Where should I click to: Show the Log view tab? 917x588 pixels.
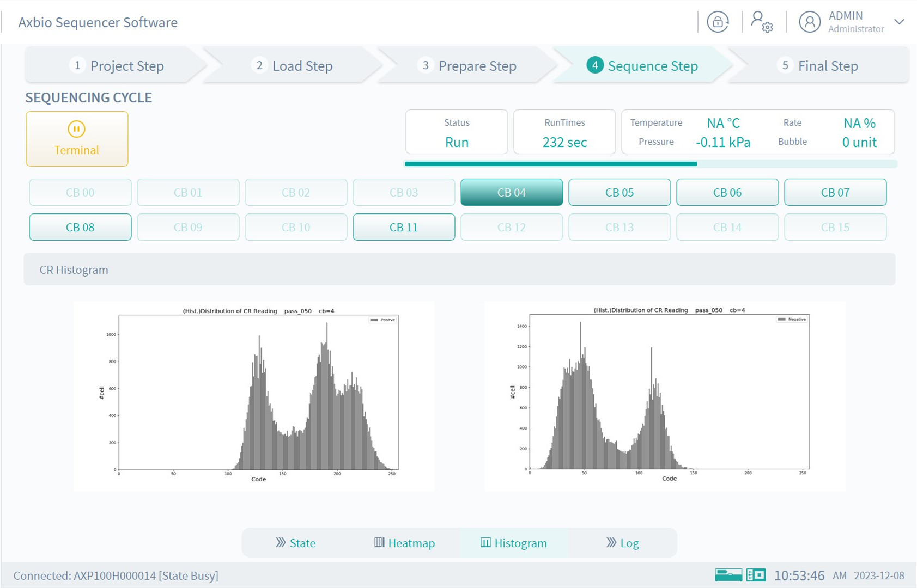(x=622, y=543)
